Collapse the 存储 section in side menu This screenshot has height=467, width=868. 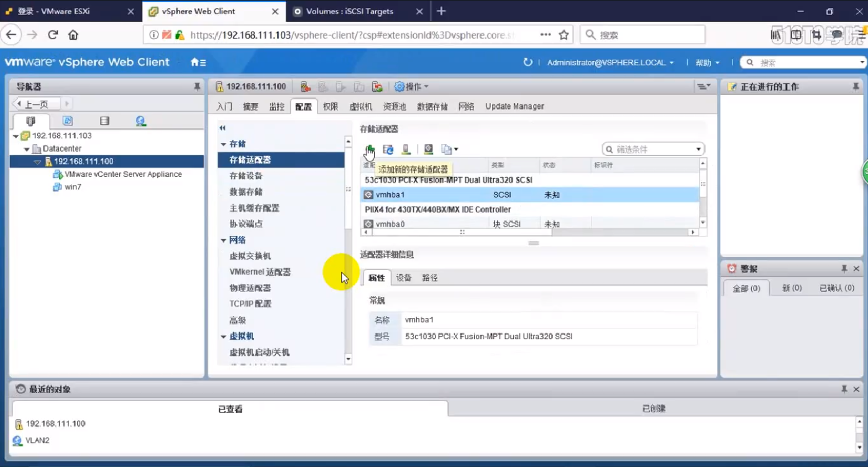point(224,144)
